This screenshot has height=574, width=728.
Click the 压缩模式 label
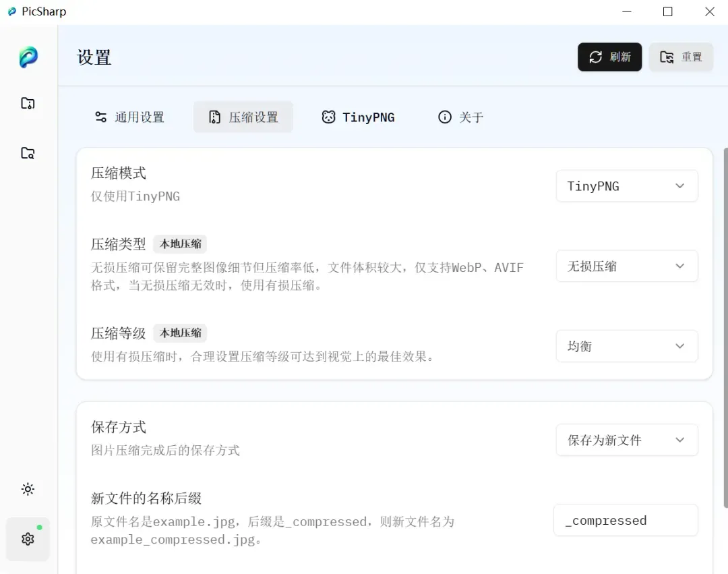click(x=119, y=173)
